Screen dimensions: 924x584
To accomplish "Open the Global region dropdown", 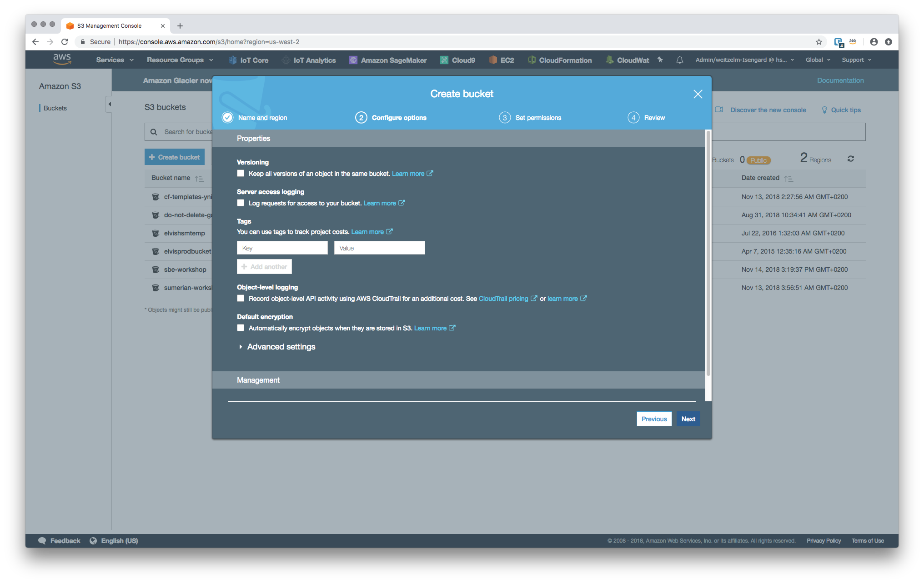I will [x=818, y=60].
